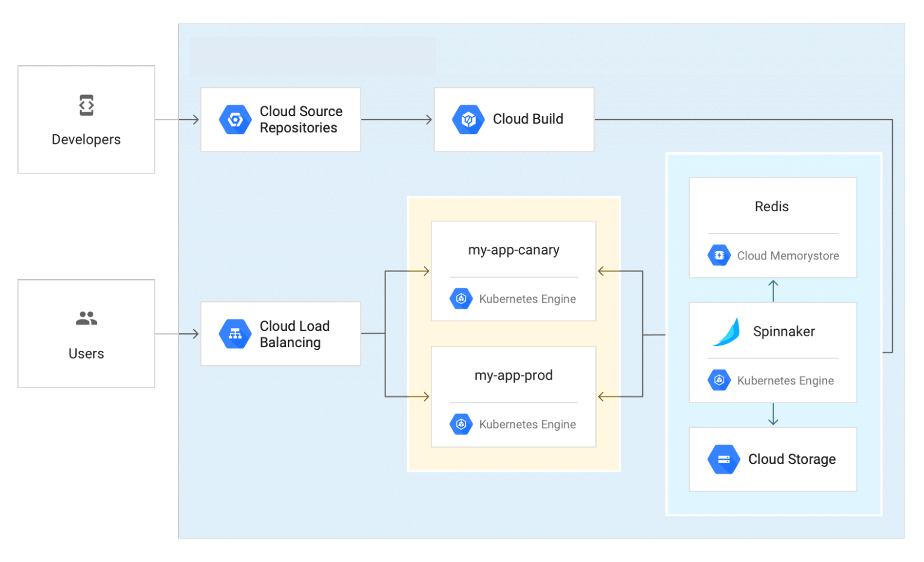Click the Redis title text
The height and width of the screenshot is (562, 924).
[772, 206]
